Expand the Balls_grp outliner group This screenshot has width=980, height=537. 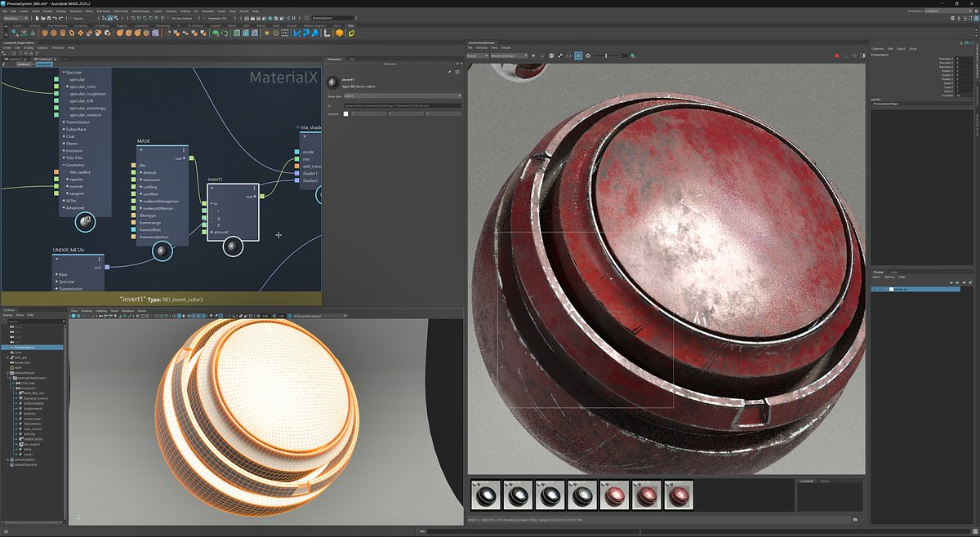coord(6,357)
